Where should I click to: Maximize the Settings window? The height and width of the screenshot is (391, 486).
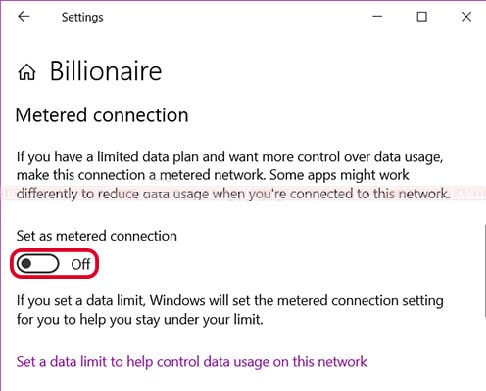coord(422,17)
